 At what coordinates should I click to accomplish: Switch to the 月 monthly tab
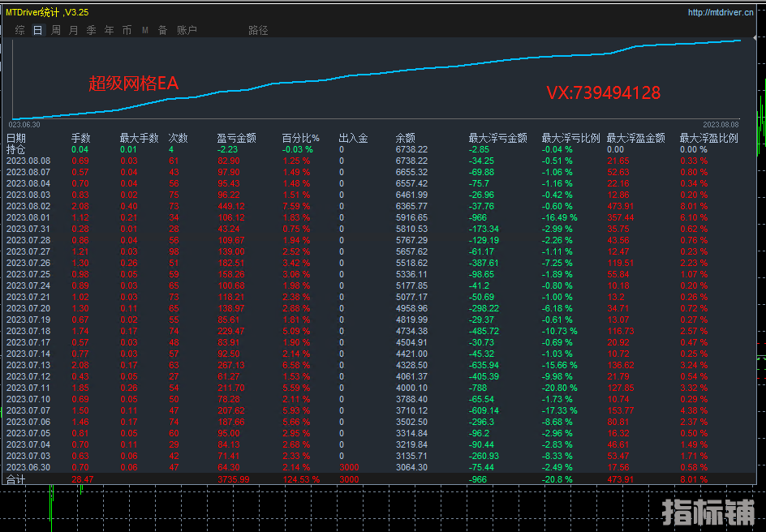[74, 30]
